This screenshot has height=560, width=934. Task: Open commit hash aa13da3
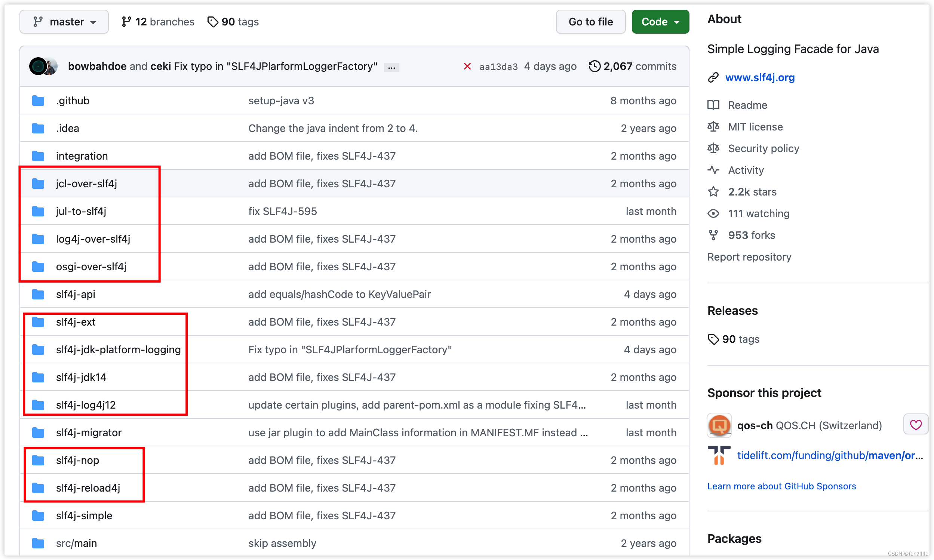tap(498, 67)
